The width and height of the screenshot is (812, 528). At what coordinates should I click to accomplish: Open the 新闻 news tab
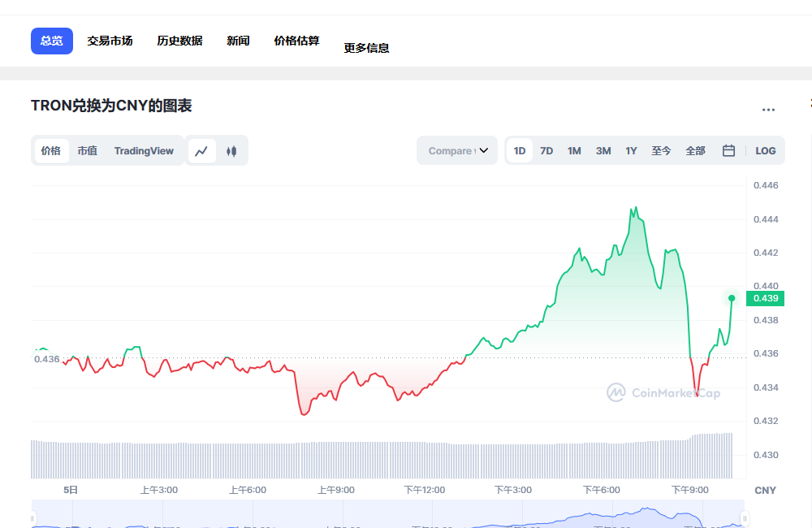tap(238, 41)
